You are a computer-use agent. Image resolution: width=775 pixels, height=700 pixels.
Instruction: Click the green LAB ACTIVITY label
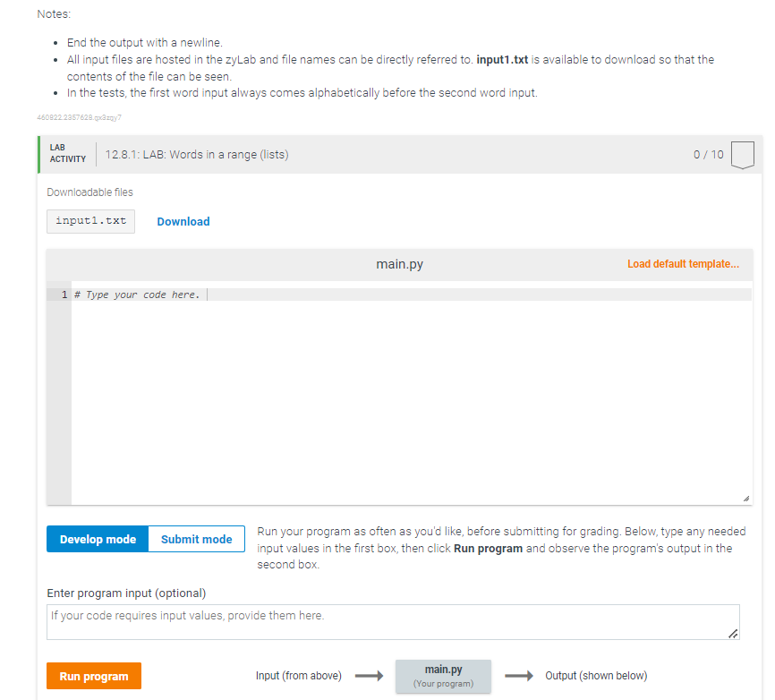tap(66, 153)
